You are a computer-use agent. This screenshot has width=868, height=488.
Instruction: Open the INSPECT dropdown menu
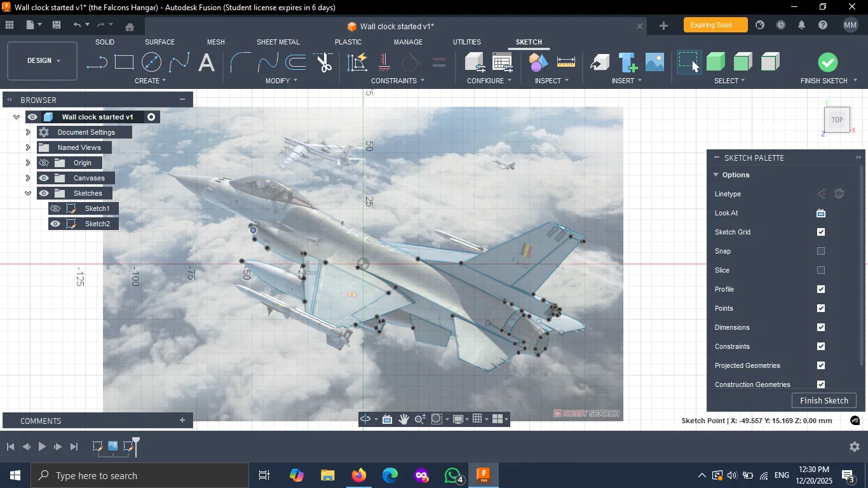point(552,81)
